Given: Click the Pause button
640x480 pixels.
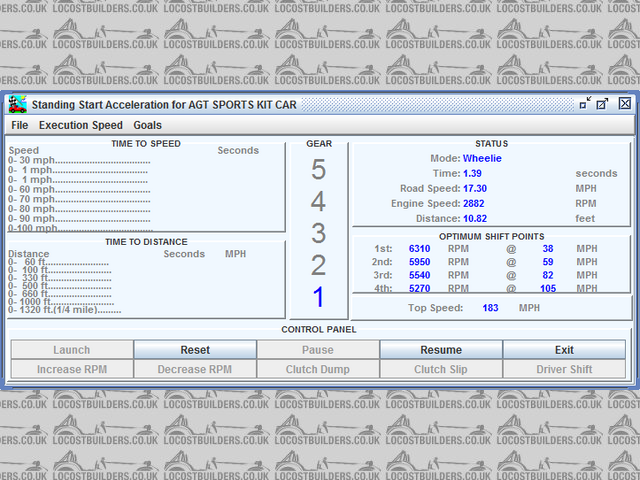Looking at the screenshot, I should (318, 350).
